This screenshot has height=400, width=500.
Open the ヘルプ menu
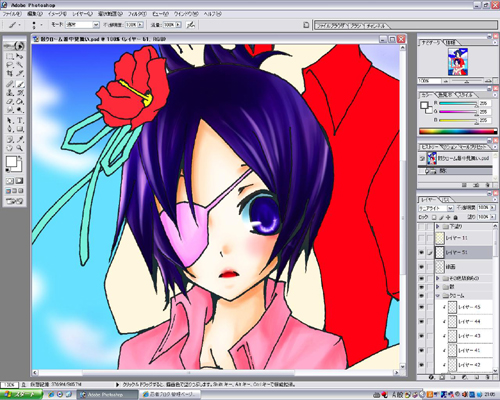pos(213,14)
